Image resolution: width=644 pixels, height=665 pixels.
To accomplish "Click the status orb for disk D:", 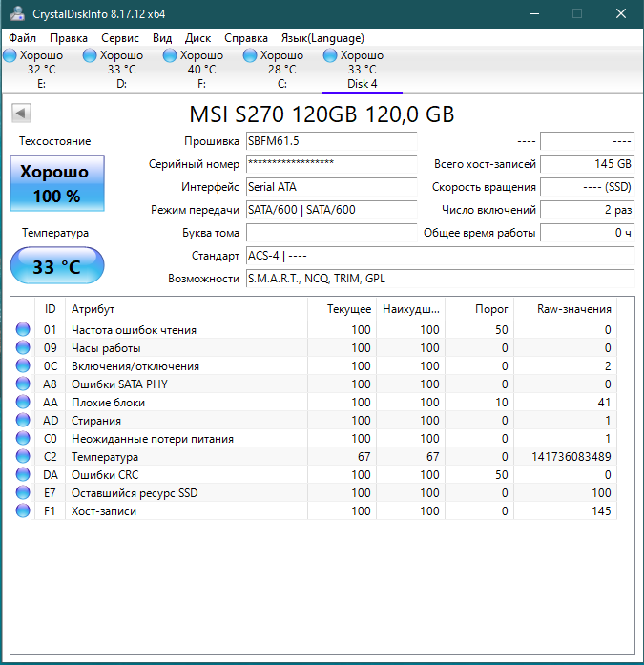I will [90, 55].
